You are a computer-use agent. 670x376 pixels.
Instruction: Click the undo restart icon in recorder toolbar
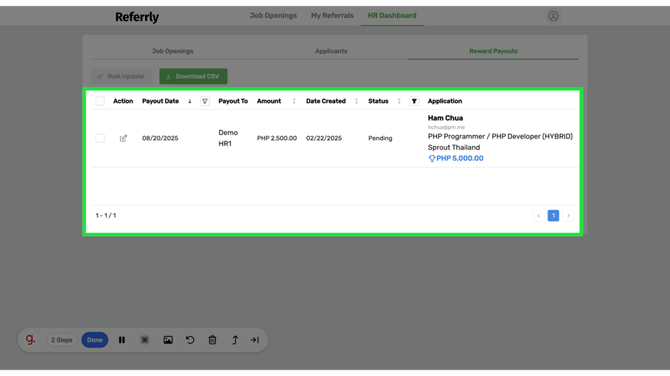pyautogui.click(x=190, y=340)
